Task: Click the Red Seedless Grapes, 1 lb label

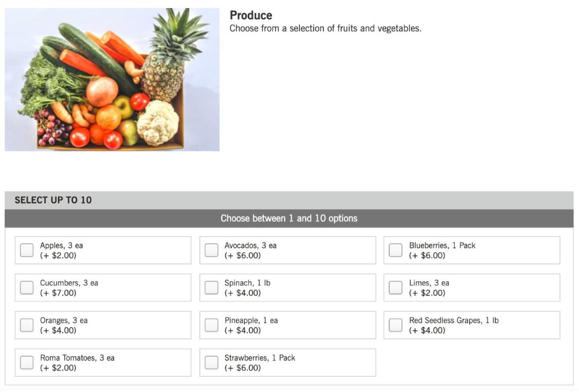Action: tap(454, 320)
